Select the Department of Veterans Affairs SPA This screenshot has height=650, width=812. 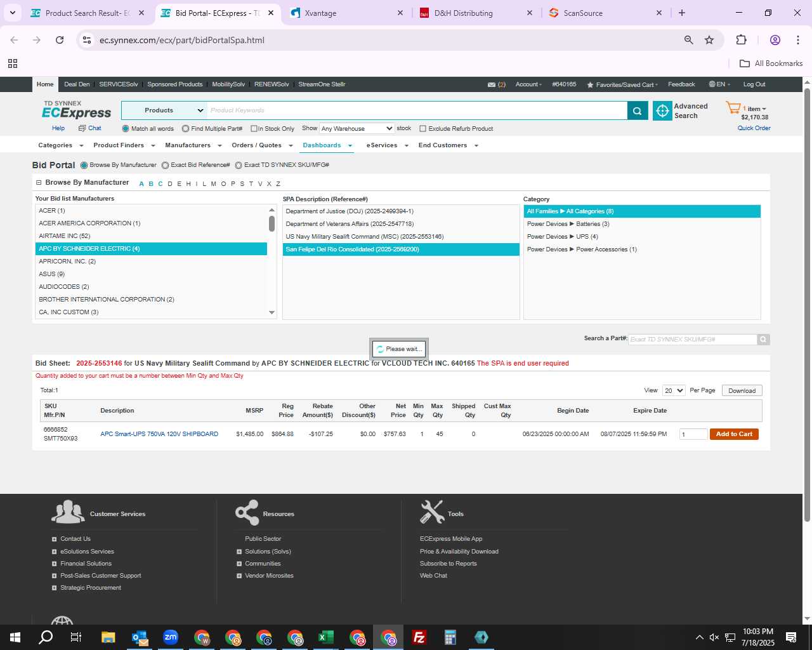point(401,224)
